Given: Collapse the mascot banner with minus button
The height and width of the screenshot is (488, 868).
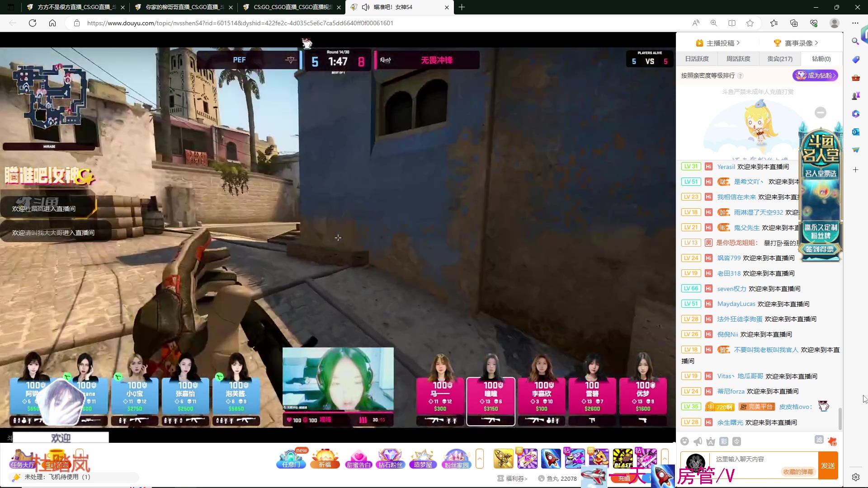Looking at the screenshot, I should click(x=821, y=113).
